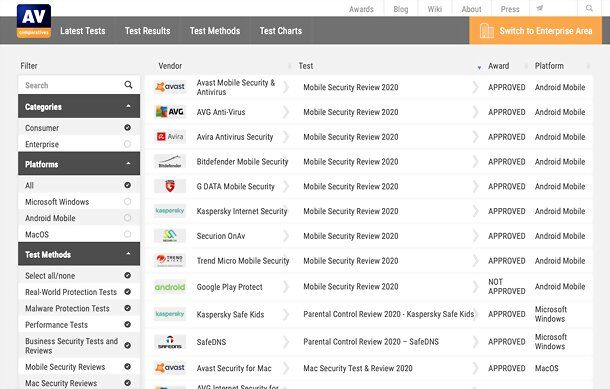
Task: Click the G DATA shield logo
Action: pos(170,186)
